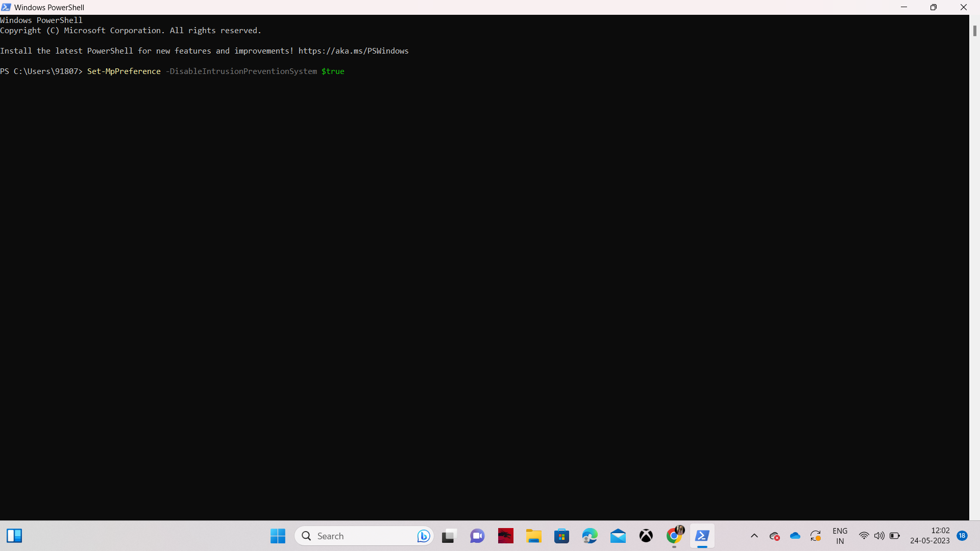This screenshot has width=980, height=551.
Task: Click the PowerShell vertical scrollbar thumb
Action: tap(974, 31)
